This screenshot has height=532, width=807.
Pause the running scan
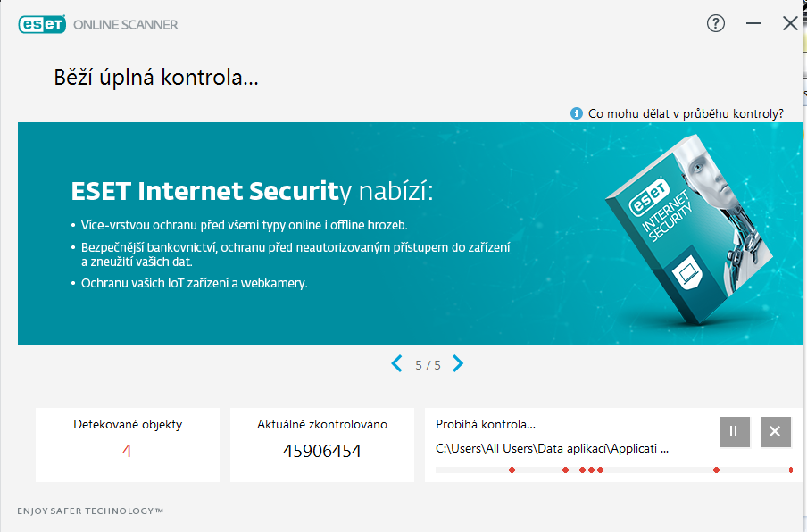[x=734, y=432]
